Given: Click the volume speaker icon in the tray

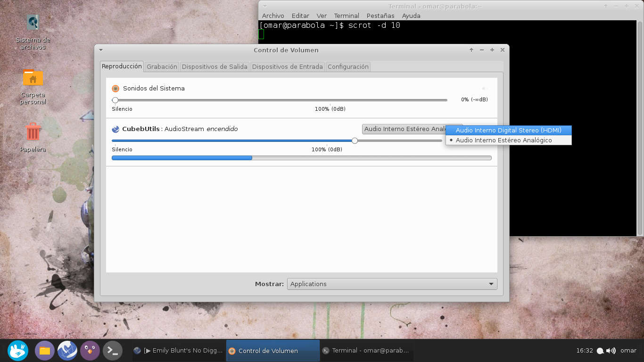Looking at the screenshot, I should pos(611,351).
